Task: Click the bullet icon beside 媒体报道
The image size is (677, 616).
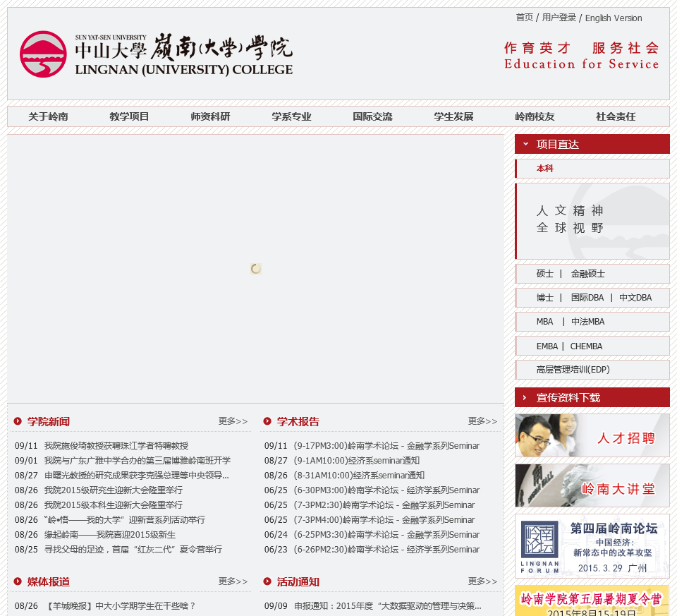Action: pyautogui.click(x=18, y=581)
